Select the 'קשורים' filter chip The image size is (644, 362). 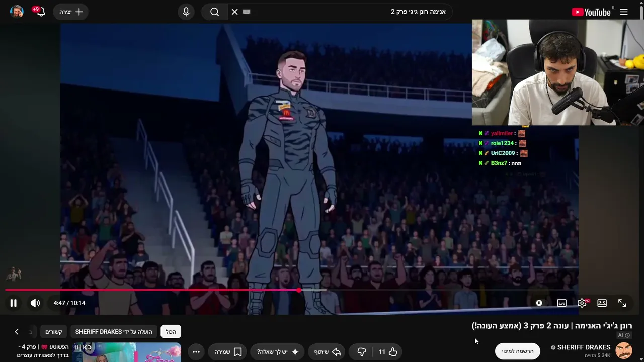(x=54, y=332)
